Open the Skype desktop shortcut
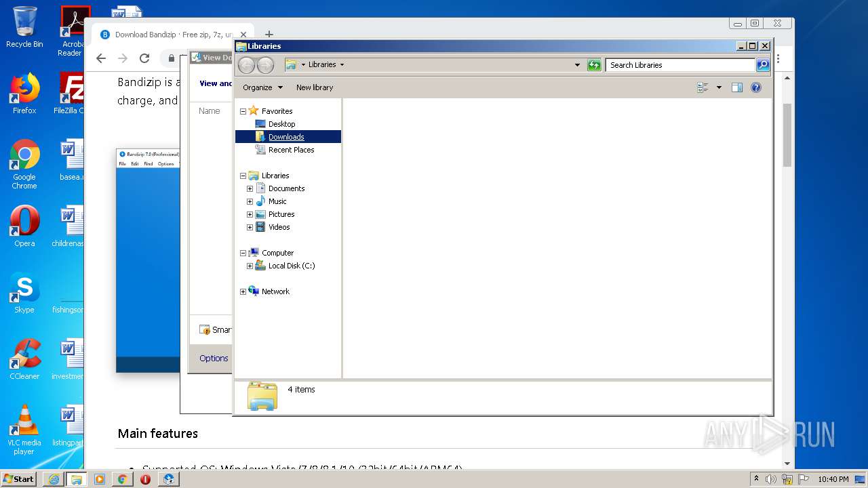 coord(24,293)
